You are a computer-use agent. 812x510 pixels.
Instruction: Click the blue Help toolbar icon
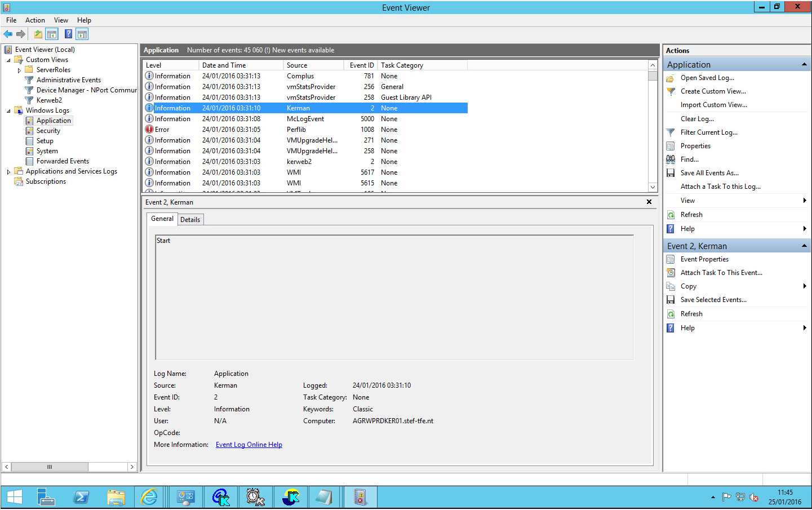68,34
